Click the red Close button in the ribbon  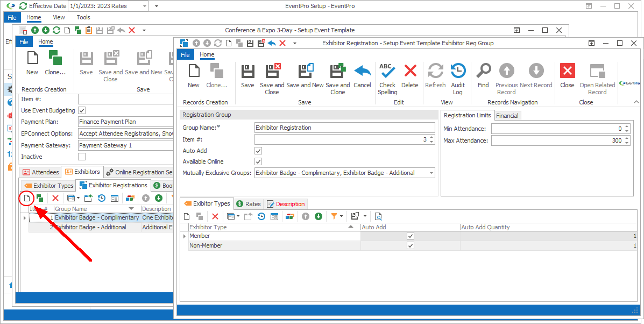567,76
